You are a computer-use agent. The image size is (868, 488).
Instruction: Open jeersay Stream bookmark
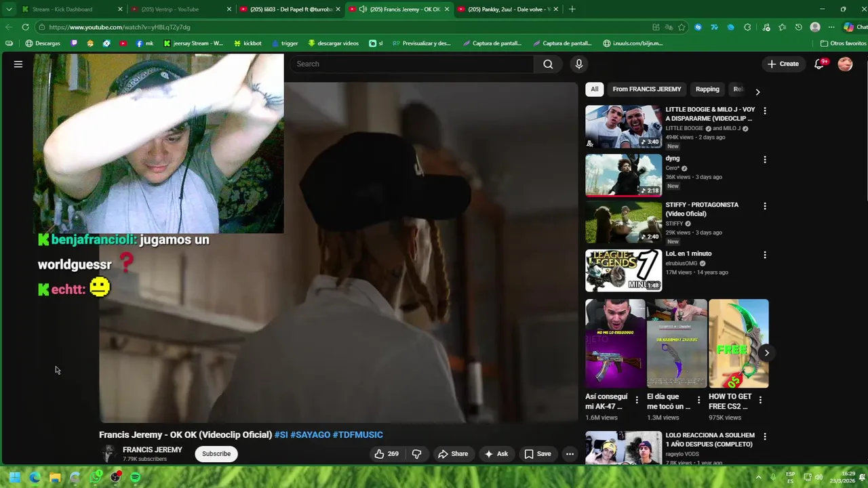193,43
